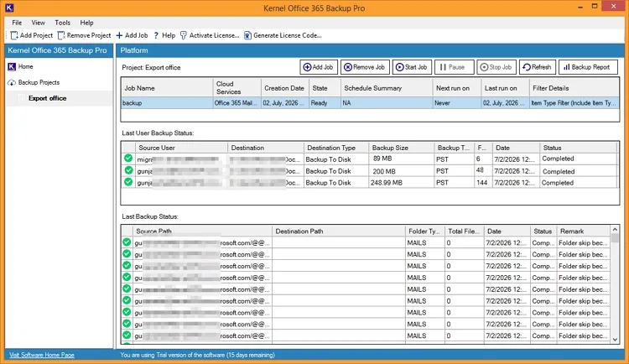The image size is (629, 364).
Task: Select Export office project in sidebar
Action: click(x=47, y=98)
